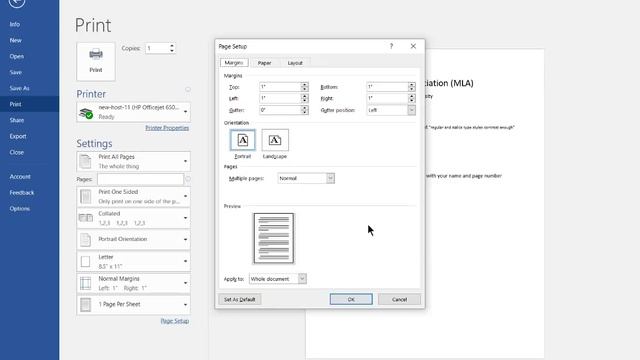This screenshot has width=640, height=360.
Task: Increase the Left margin spinner
Action: tap(304, 96)
